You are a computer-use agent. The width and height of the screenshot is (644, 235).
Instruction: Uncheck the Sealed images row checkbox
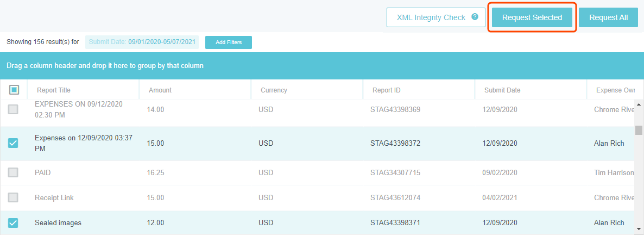(x=13, y=222)
